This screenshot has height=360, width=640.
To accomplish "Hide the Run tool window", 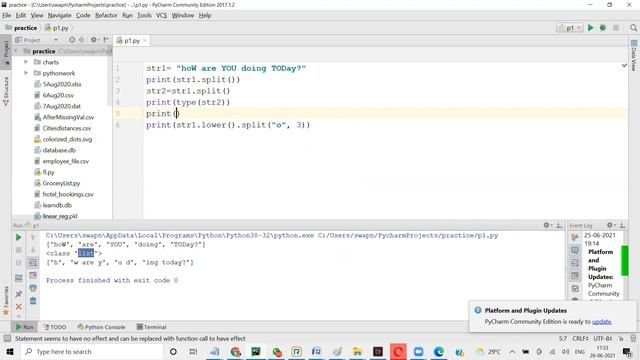I will point(559,225).
